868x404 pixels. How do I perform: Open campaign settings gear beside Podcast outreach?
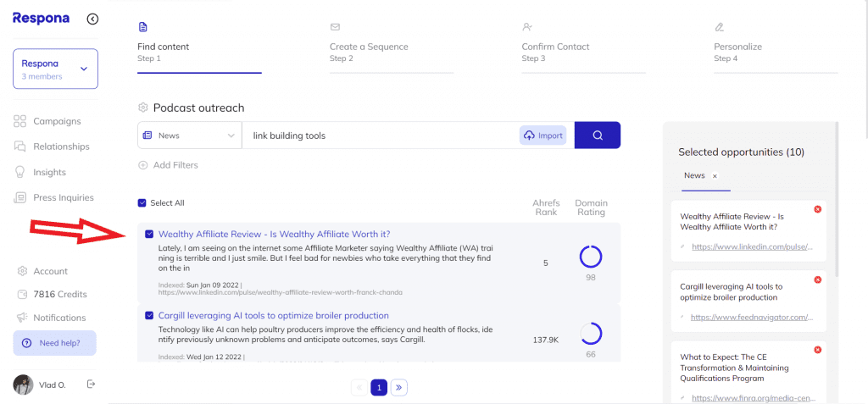[x=142, y=108]
